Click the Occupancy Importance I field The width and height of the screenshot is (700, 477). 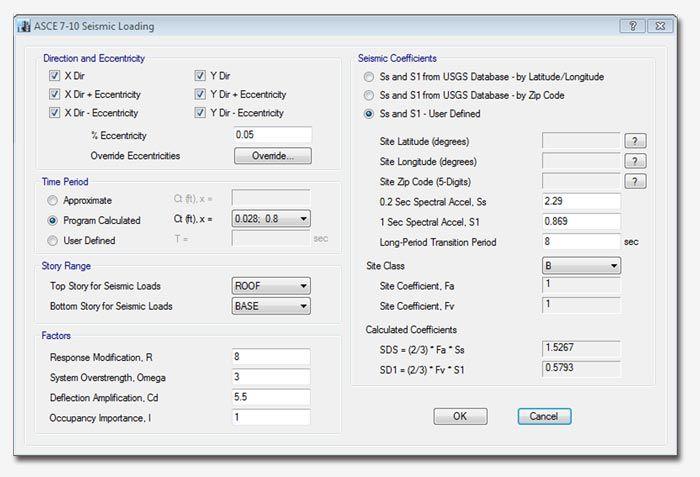271,417
